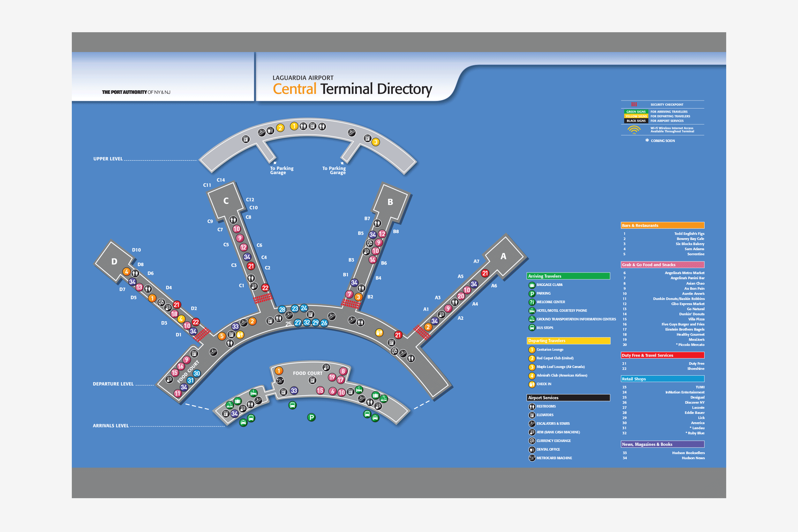Select the Red Carpet Club legend icon
The width and height of the screenshot is (798, 532).
(x=532, y=358)
